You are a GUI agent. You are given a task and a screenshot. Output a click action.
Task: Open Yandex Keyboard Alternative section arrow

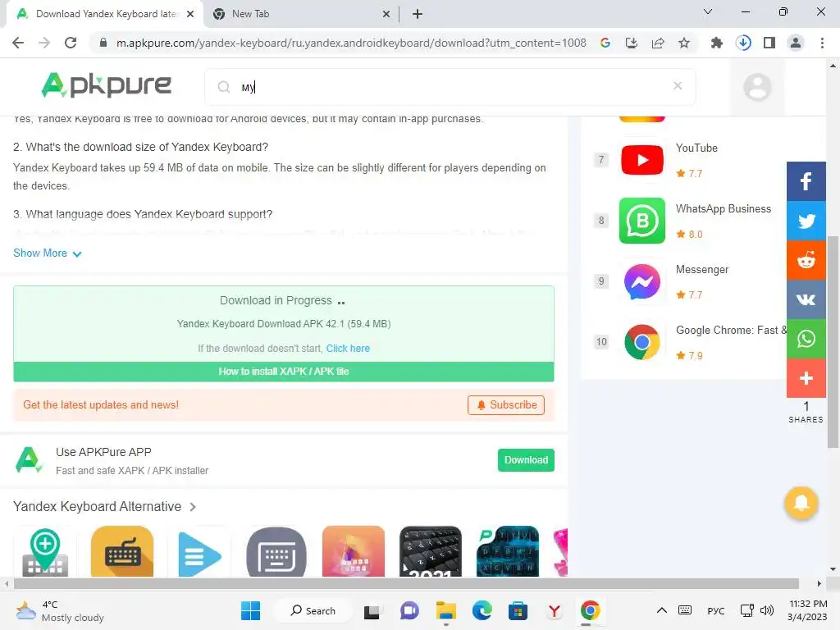pos(193,507)
